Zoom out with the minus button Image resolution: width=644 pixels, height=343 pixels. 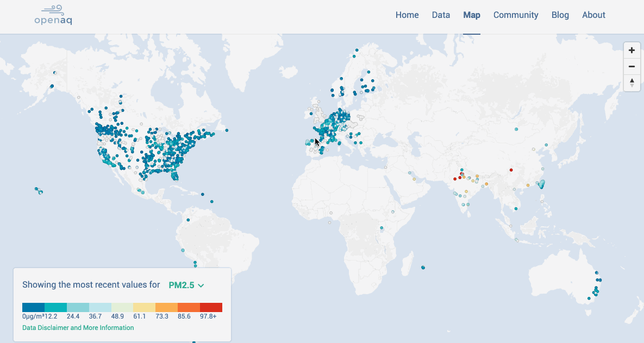pyautogui.click(x=632, y=67)
